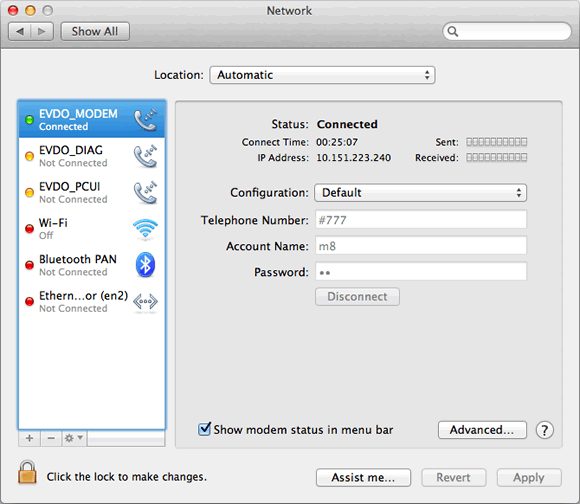The image size is (580, 504).
Task: Click the lock to make changes
Action: point(27,472)
